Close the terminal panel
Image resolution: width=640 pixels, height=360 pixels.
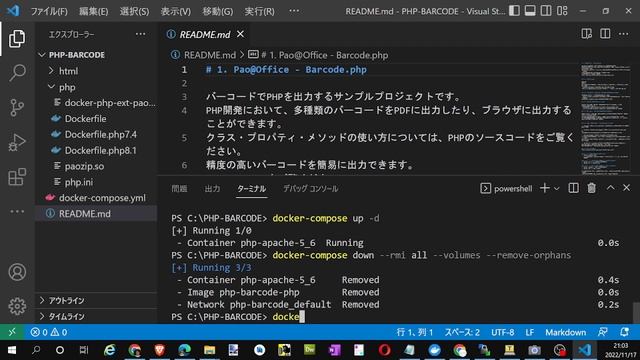[627, 188]
